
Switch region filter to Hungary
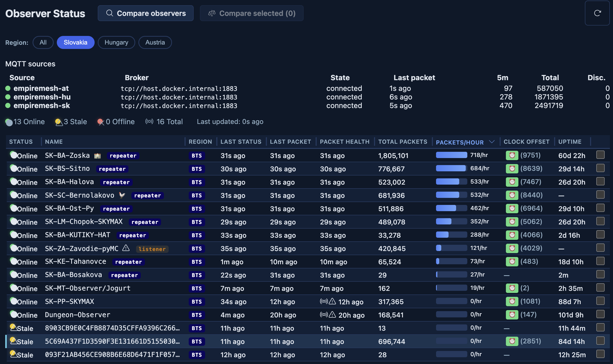pyautogui.click(x=116, y=42)
